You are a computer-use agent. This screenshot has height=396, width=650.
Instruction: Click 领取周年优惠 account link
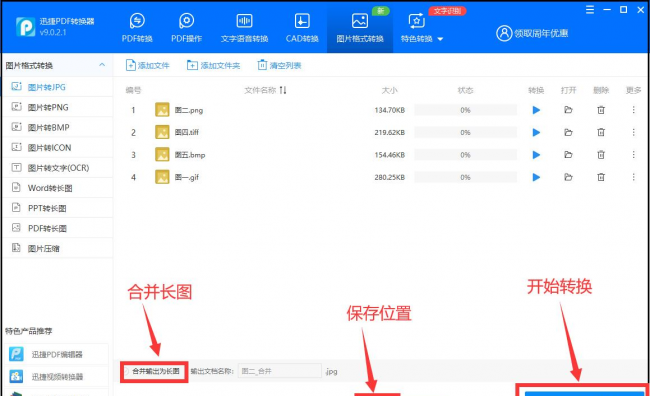(532, 33)
